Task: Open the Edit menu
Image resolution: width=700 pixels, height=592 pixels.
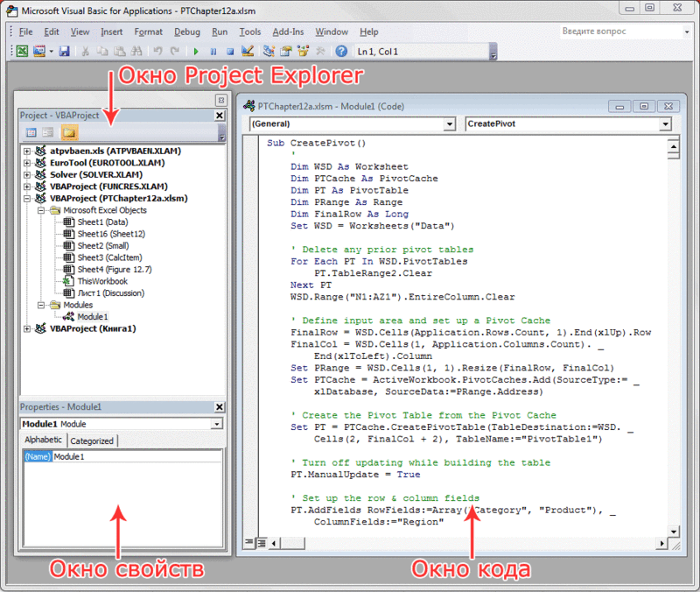Action: (52, 32)
